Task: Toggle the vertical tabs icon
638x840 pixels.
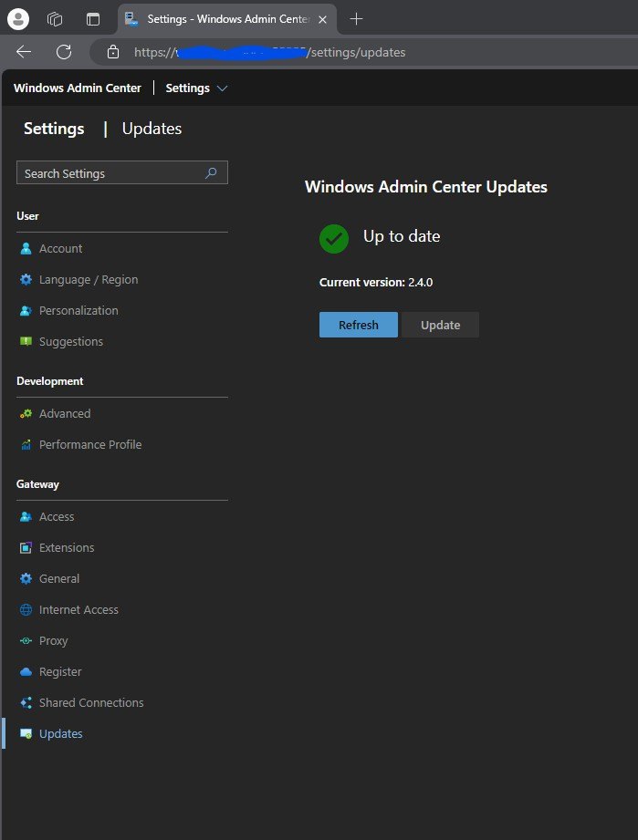Action: coord(93,19)
